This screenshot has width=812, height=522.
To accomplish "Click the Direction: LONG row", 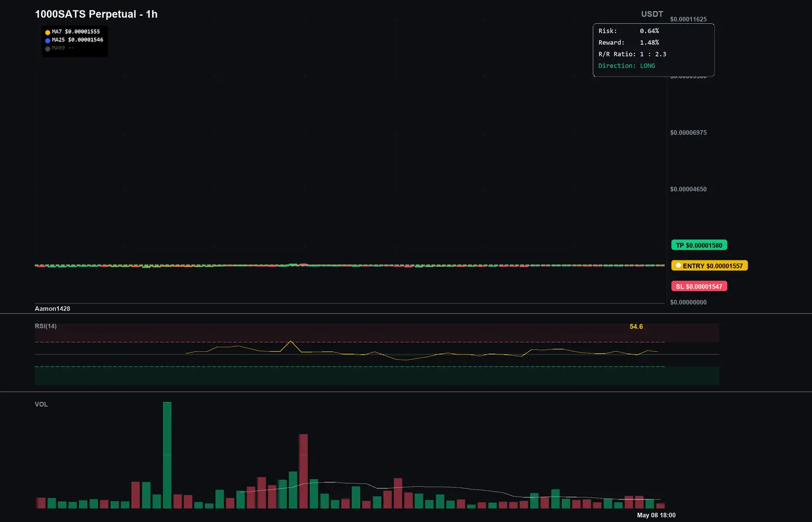I will [x=627, y=66].
